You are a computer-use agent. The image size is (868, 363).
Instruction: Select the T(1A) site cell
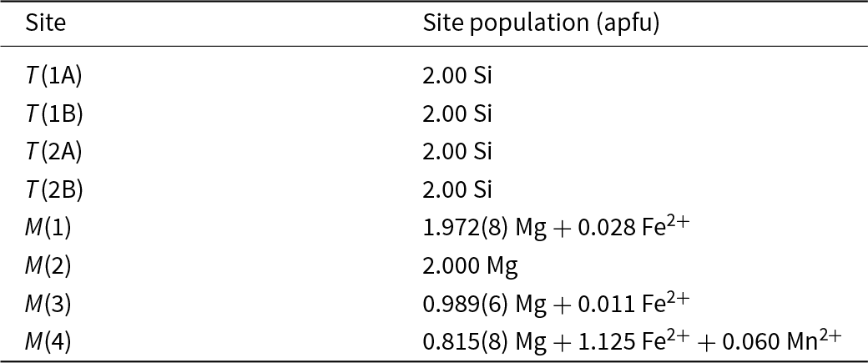54,76
